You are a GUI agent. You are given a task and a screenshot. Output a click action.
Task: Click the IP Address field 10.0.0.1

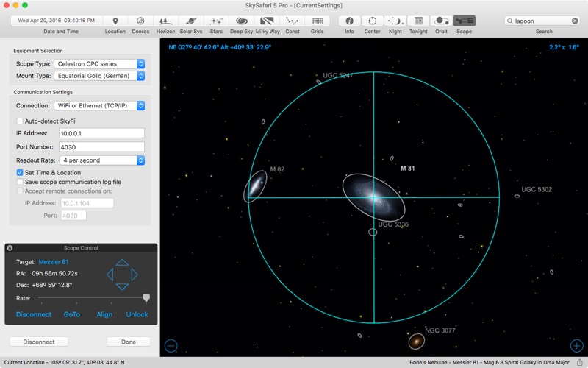click(x=101, y=133)
